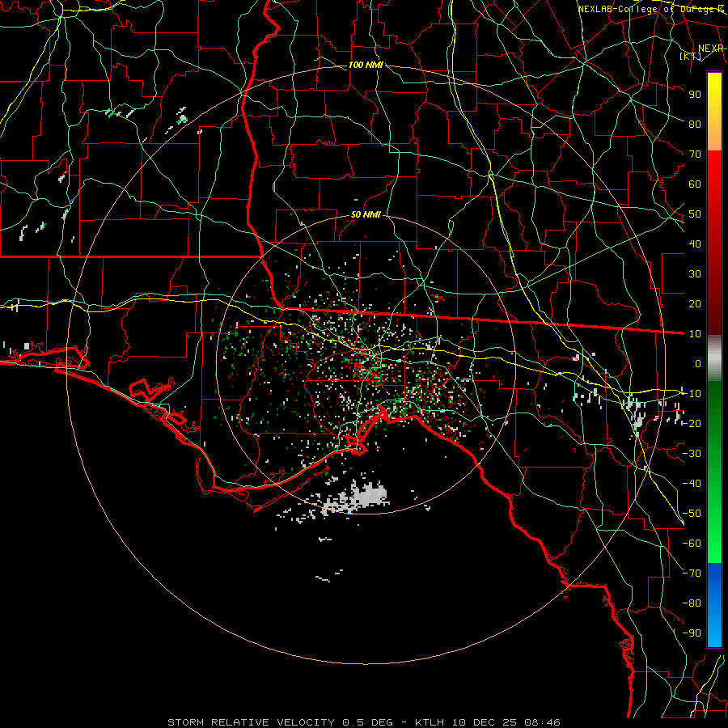Select the -60 value on velocity scale
Screen dimensions: 728x728
[x=692, y=544]
